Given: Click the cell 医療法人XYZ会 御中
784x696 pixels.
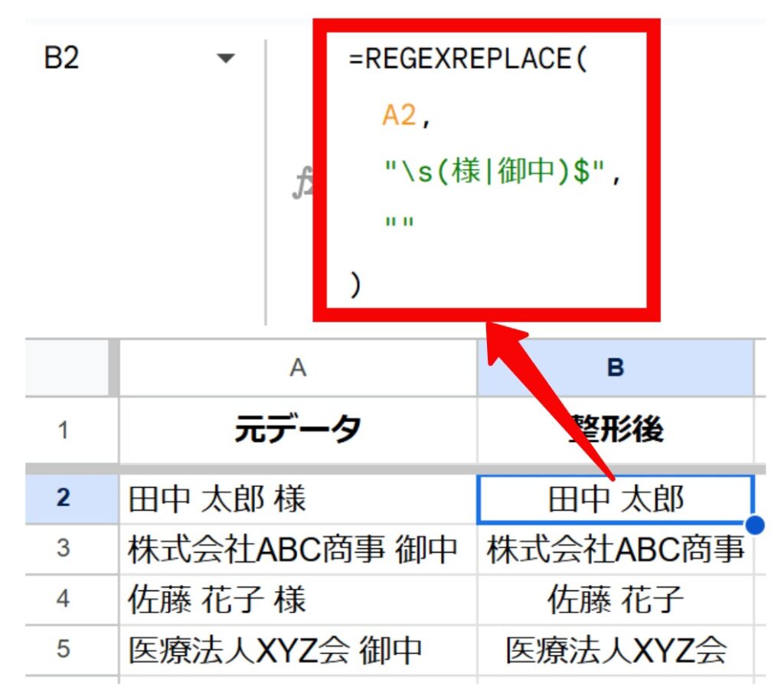Looking at the screenshot, I should pyautogui.click(x=298, y=649).
